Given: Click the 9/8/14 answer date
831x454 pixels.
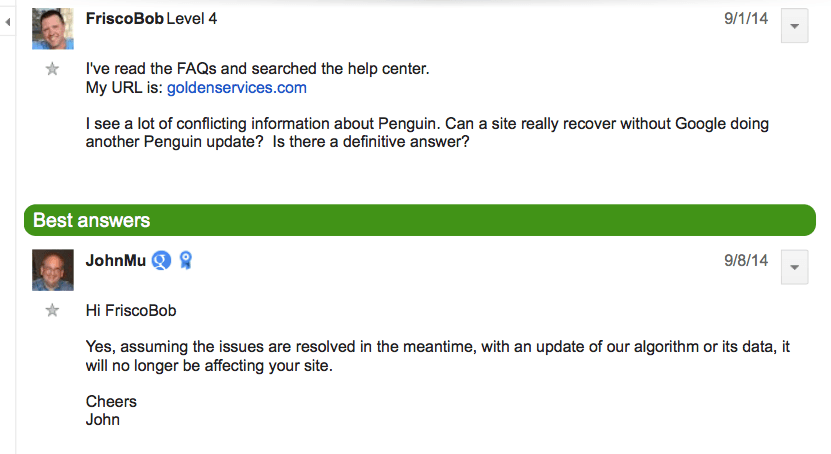Looking at the screenshot, I should pyautogui.click(x=746, y=261).
